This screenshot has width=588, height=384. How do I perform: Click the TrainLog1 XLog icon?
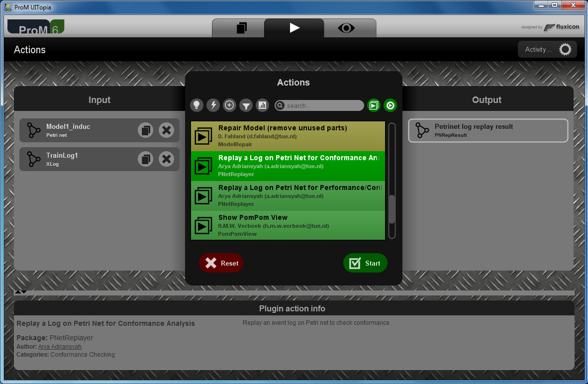(33, 159)
